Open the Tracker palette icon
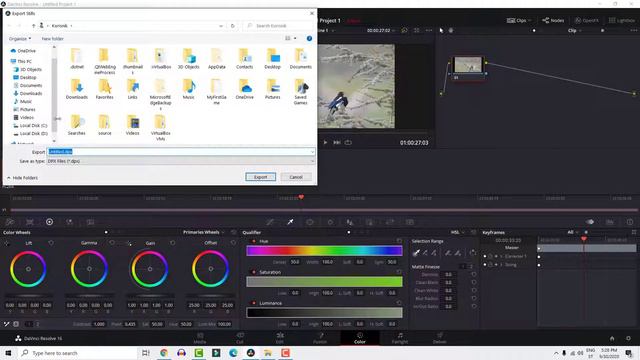This screenshot has width=640, height=360. pyautogui.click(x=330, y=222)
